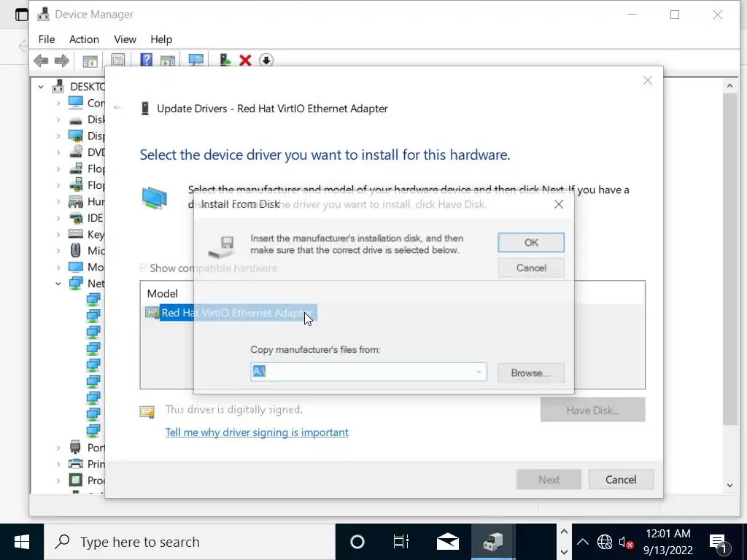Image resolution: width=747 pixels, height=560 pixels.
Task: Click Scan for hardware changes monitor icon
Action: [196, 60]
